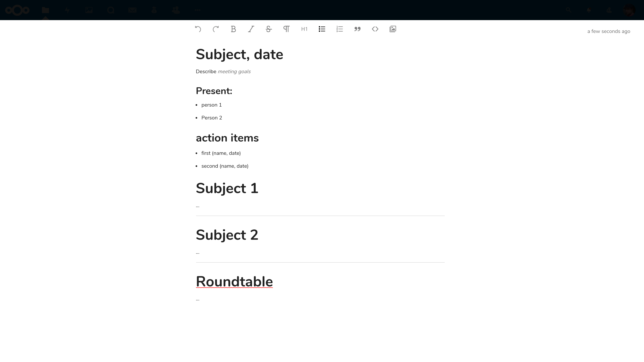Image resolution: width=644 pixels, height=362 pixels.
Task: Enable Strikethrough text style
Action: coord(269,29)
